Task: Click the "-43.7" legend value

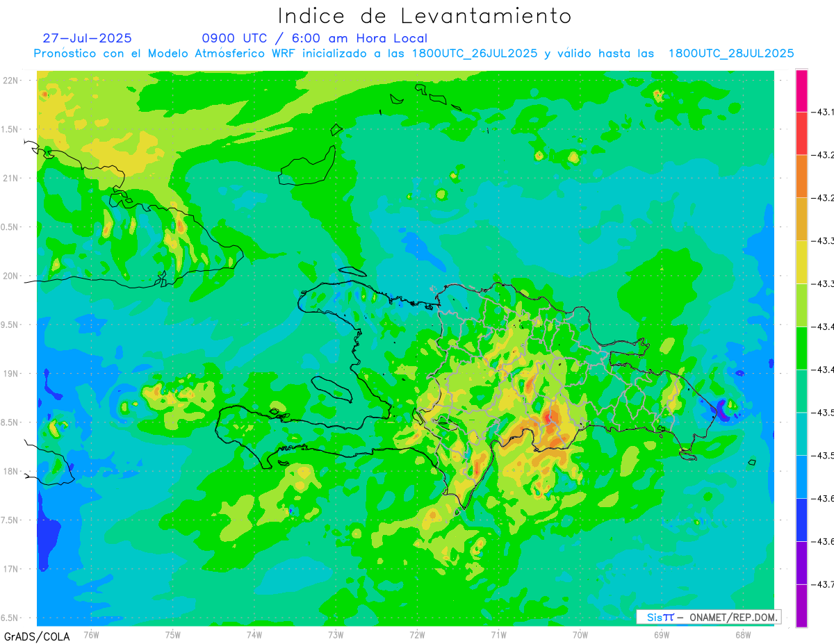Action: (x=824, y=584)
